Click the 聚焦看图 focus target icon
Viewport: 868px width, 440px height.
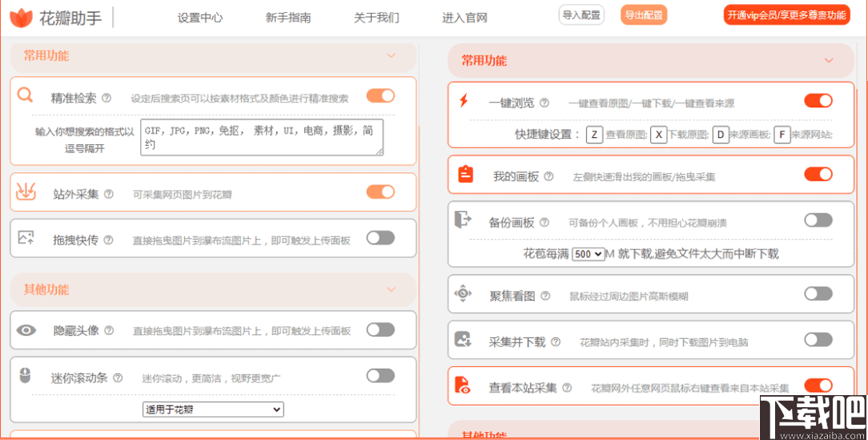(x=462, y=293)
